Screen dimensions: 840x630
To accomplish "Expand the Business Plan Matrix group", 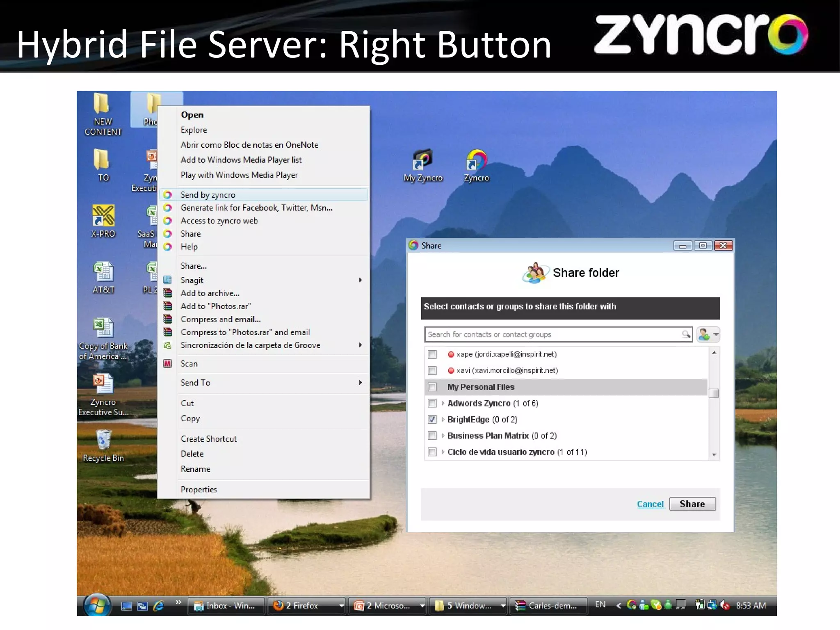I will pos(443,436).
